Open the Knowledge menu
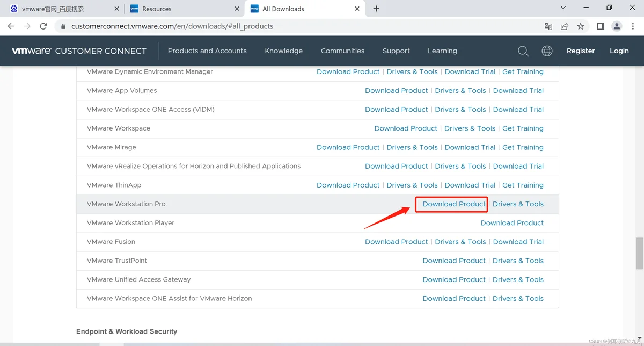The image size is (644, 346). pyautogui.click(x=284, y=51)
